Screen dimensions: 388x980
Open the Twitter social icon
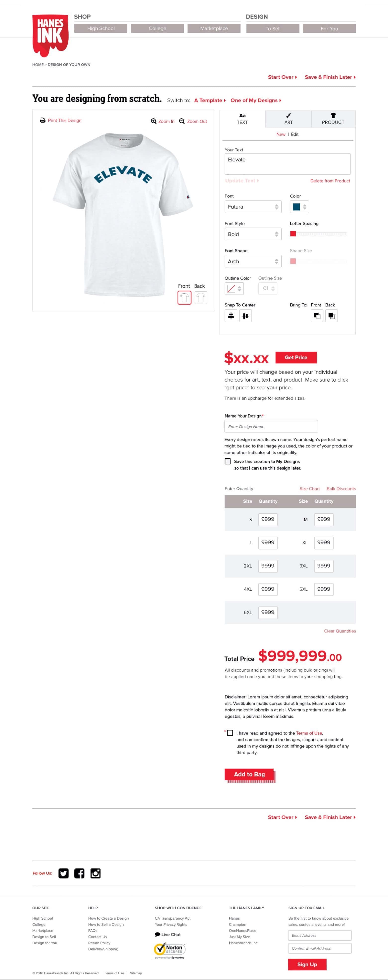tap(63, 873)
